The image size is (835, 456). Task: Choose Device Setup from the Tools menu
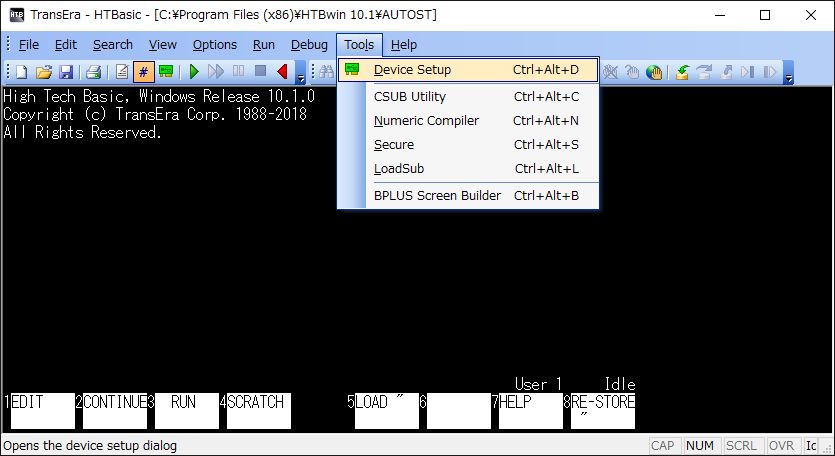[x=468, y=70]
